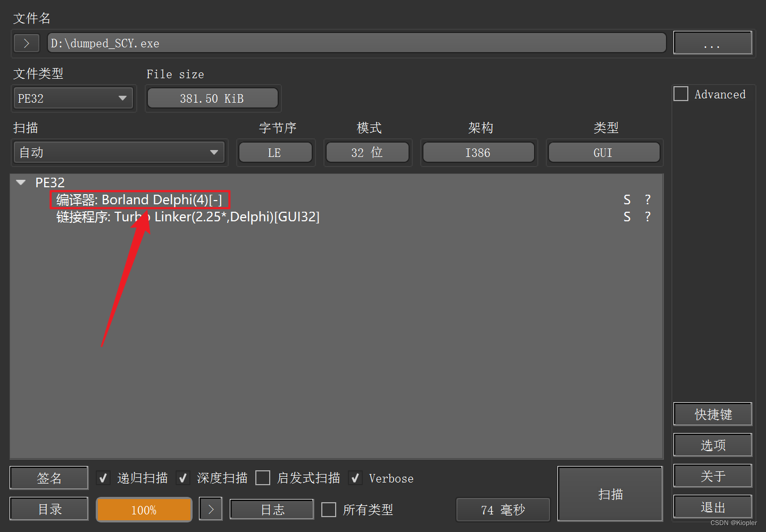Click the S marker on the Turbo Linker row
The width and height of the screenshot is (766, 532).
[x=627, y=217]
